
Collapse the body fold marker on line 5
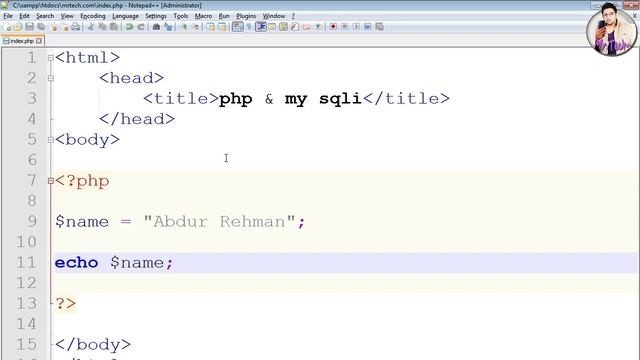[x=51, y=140]
